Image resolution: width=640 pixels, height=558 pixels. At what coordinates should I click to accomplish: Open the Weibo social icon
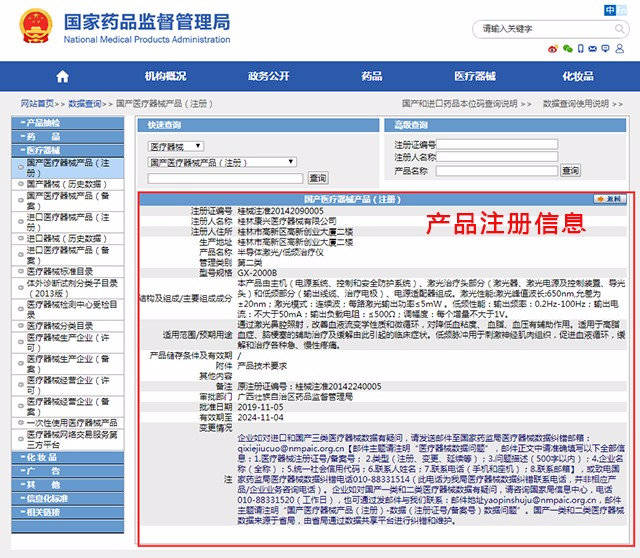pyautogui.click(x=553, y=48)
